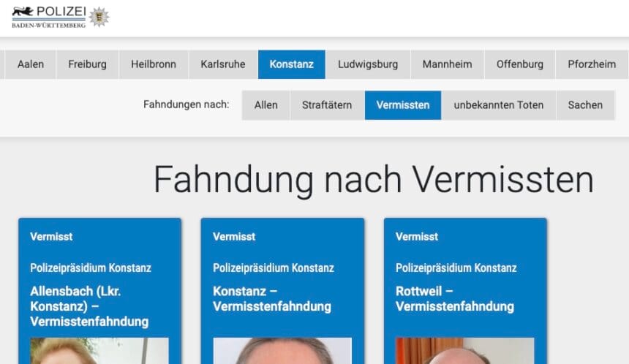The height and width of the screenshot is (364, 629).
Task: Open the Konstanz – Vermisstenfahndung card title
Action: click(272, 299)
